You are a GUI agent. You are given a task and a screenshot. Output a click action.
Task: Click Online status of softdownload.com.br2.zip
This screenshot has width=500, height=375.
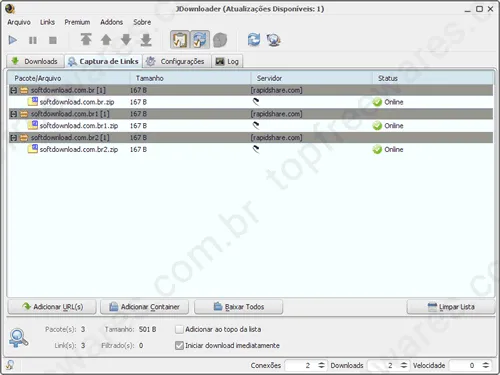click(388, 149)
